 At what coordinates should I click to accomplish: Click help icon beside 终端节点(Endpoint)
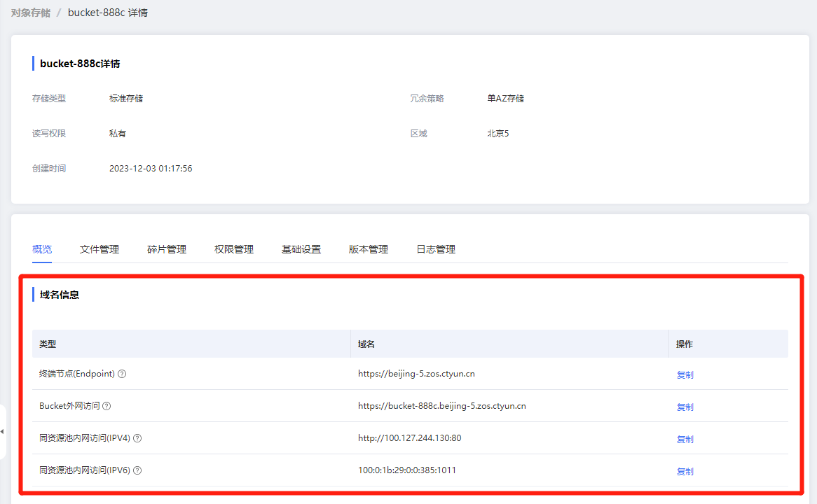[122, 374]
